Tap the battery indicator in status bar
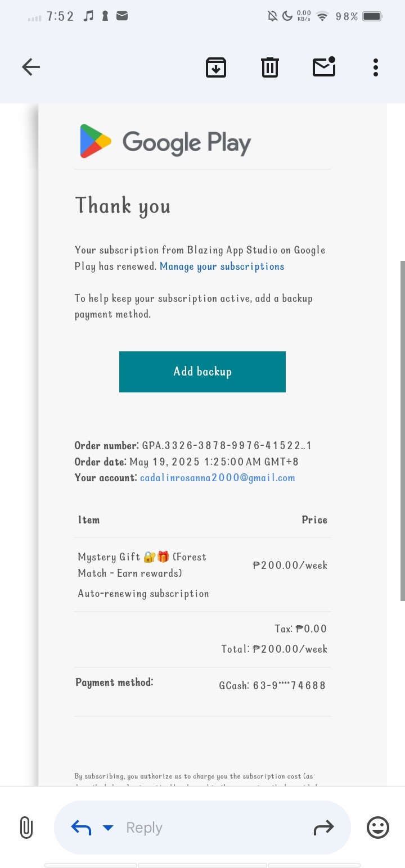The height and width of the screenshot is (868, 405). click(x=372, y=16)
